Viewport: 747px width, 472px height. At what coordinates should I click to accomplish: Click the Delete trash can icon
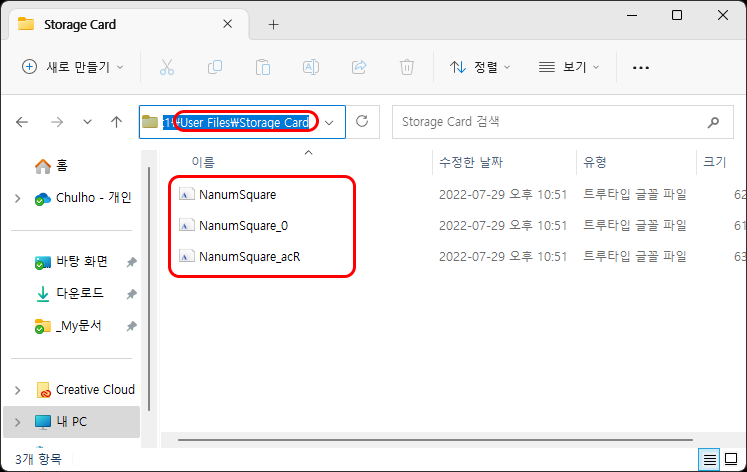[x=407, y=67]
